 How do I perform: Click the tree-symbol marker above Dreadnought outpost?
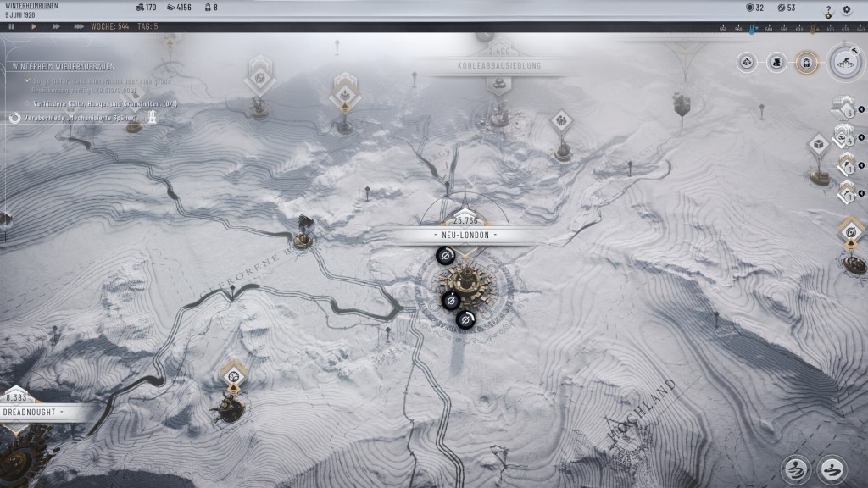[231, 374]
